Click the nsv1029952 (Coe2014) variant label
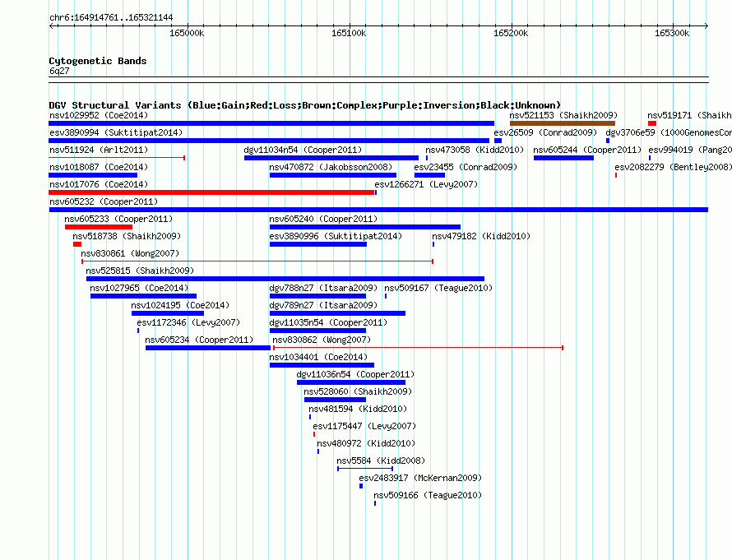Image resolution: width=732 pixels, height=560 pixels. (99, 115)
